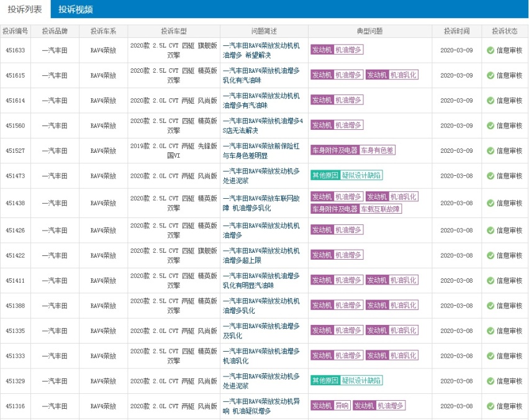Click 机油增多 tag in row 451426

(x=348, y=230)
